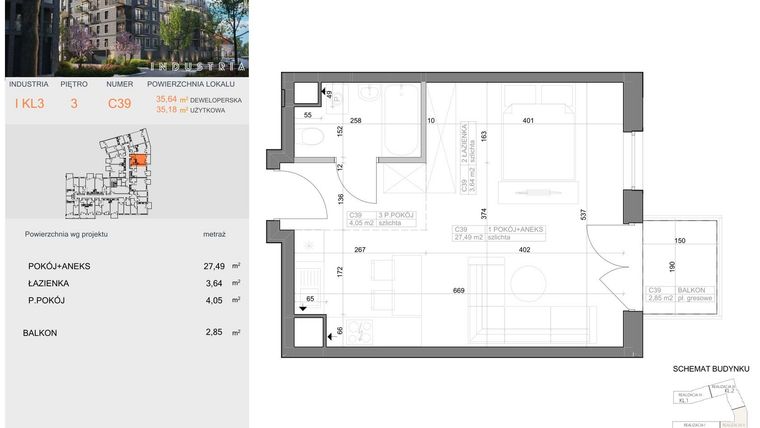
Task: Click the 150 dimension on the balcony
Action: click(x=680, y=240)
